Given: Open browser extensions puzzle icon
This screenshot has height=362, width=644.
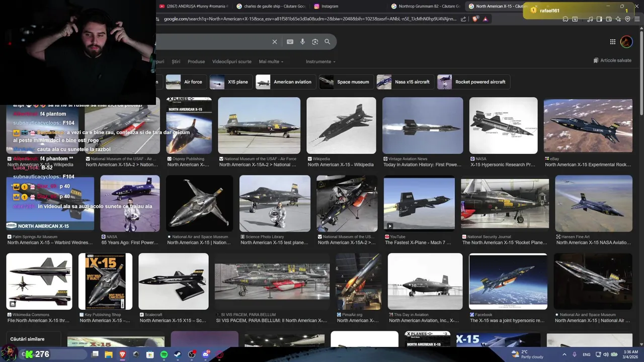Looking at the screenshot, I should [x=566, y=19].
